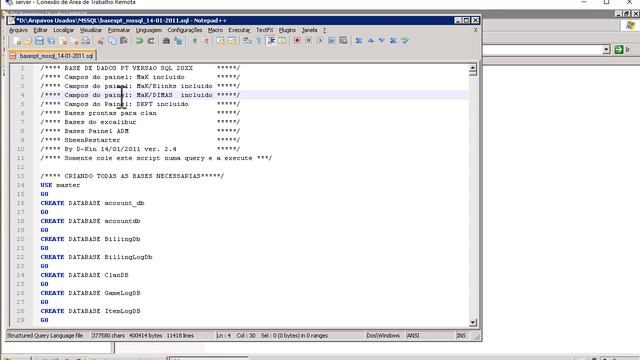Screen dimensions: 640x360
Task: Click the 'SheenRestarter' comment on line 9
Action: pyautogui.click(x=92, y=140)
